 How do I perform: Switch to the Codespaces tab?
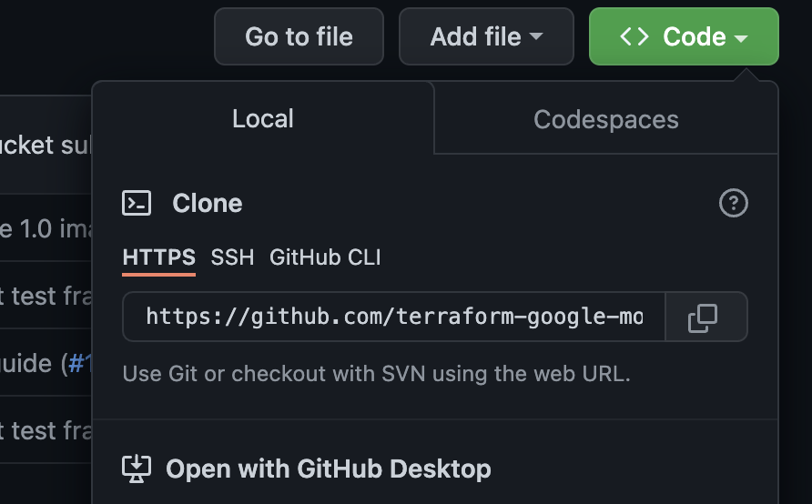605,119
